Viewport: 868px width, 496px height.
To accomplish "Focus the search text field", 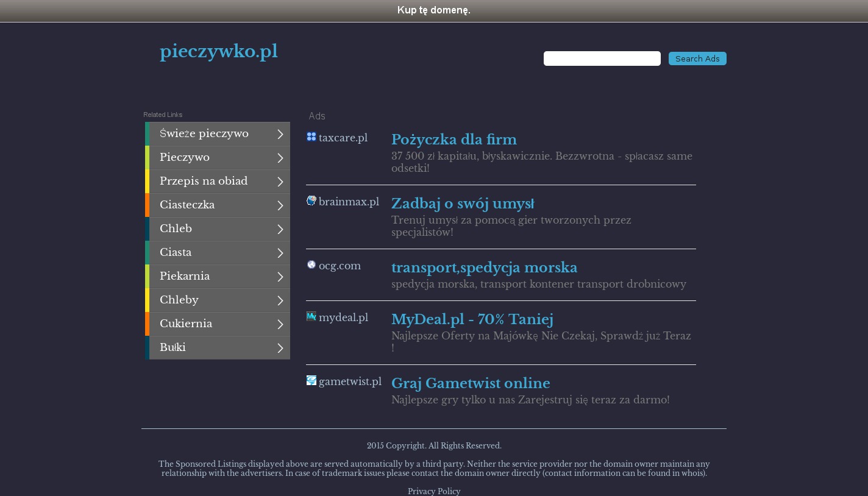I will (x=602, y=58).
